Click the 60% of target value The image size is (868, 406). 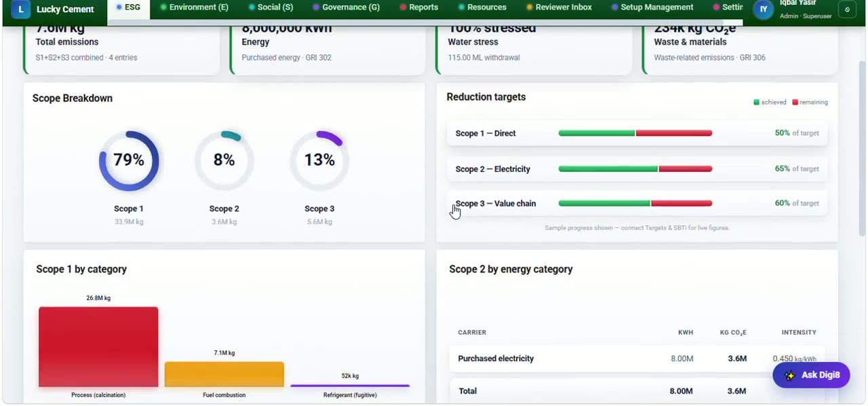pyautogui.click(x=797, y=203)
